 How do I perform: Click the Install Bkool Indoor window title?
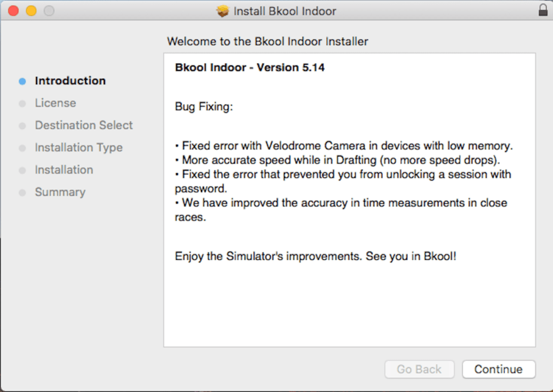[x=285, y=11]
